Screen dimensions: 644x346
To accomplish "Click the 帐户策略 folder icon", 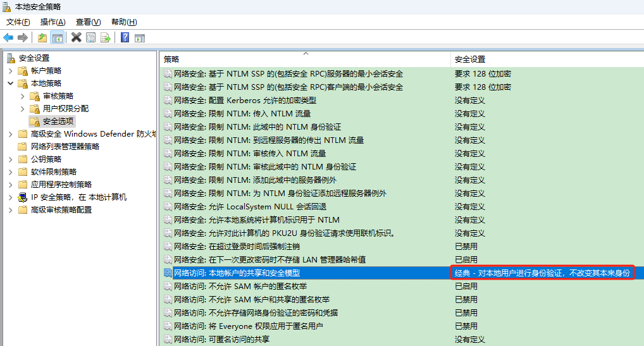I will click(x=23, y=71).
